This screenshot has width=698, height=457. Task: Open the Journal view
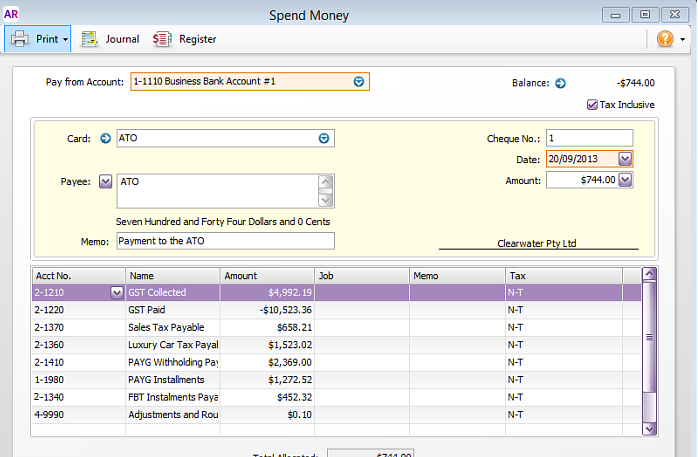pyautogui.click(x=110, y=39)
